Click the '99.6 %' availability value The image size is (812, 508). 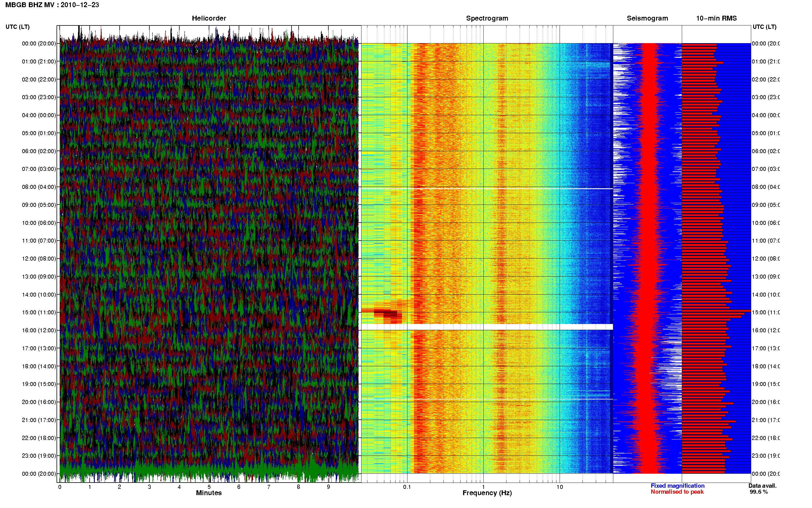[759, 492]
